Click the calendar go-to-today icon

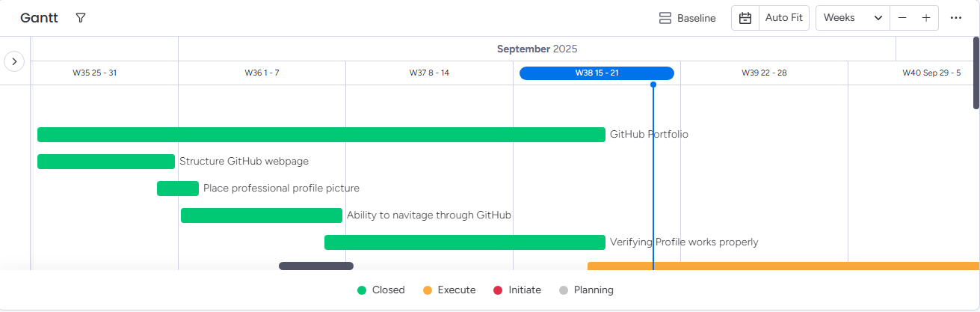tap(745, 18)
